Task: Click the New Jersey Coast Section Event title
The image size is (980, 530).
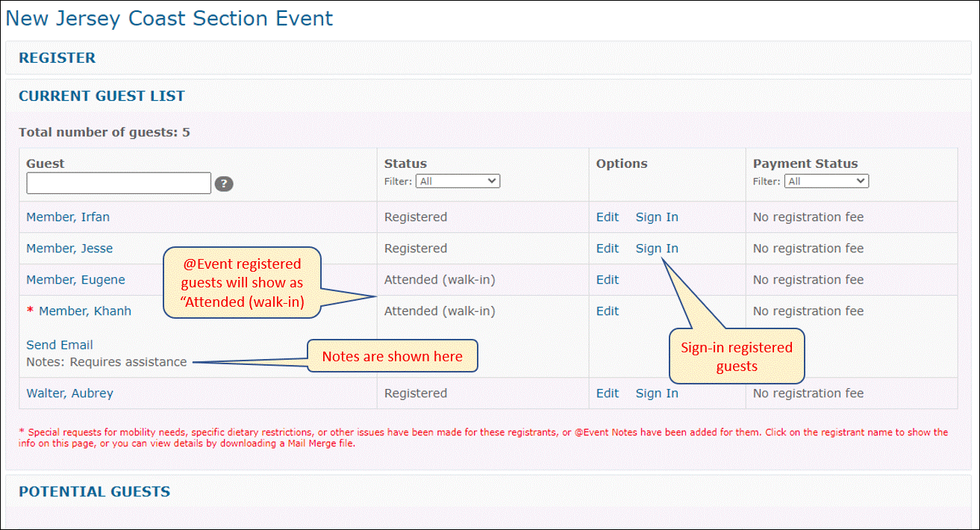Action: point(169,19)
